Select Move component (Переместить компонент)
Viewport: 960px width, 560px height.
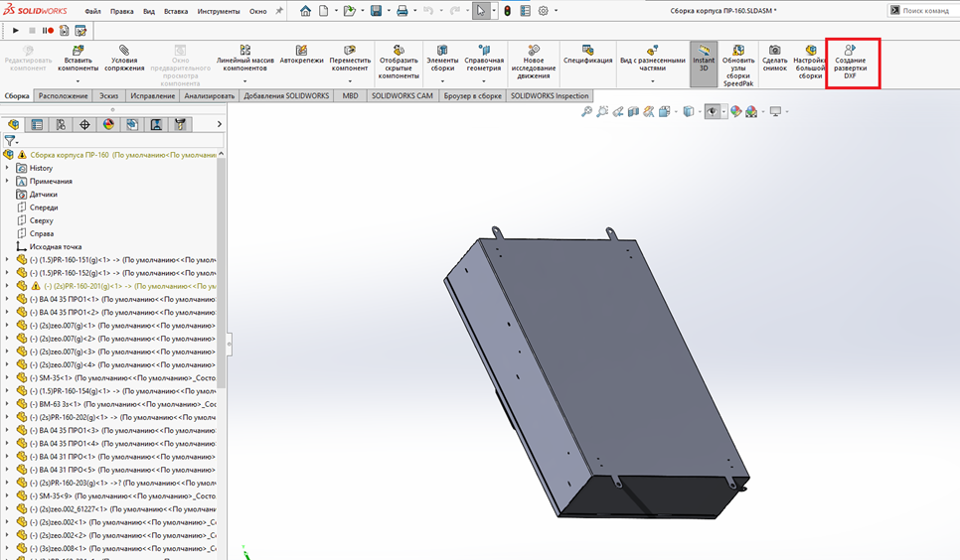[350, 60]
